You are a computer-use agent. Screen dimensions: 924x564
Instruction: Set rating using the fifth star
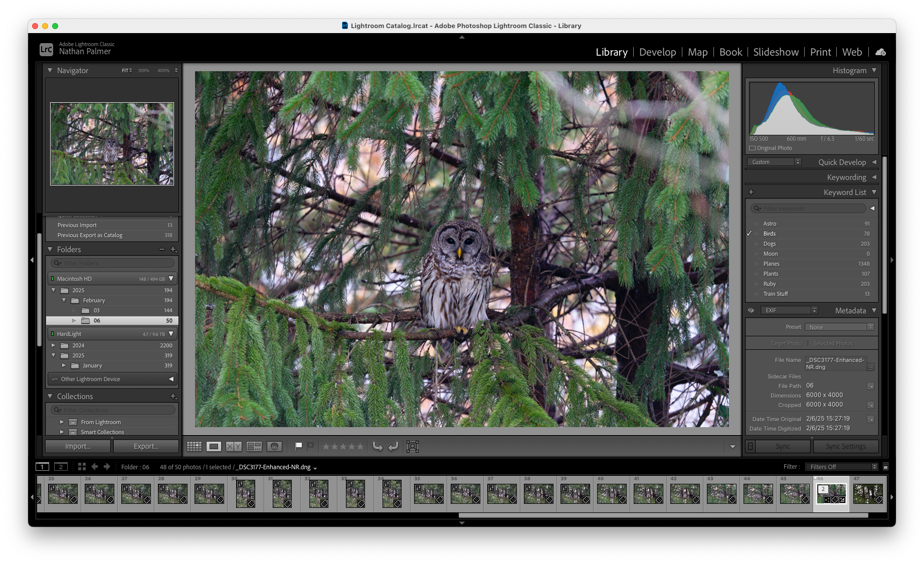pos(359,446)
